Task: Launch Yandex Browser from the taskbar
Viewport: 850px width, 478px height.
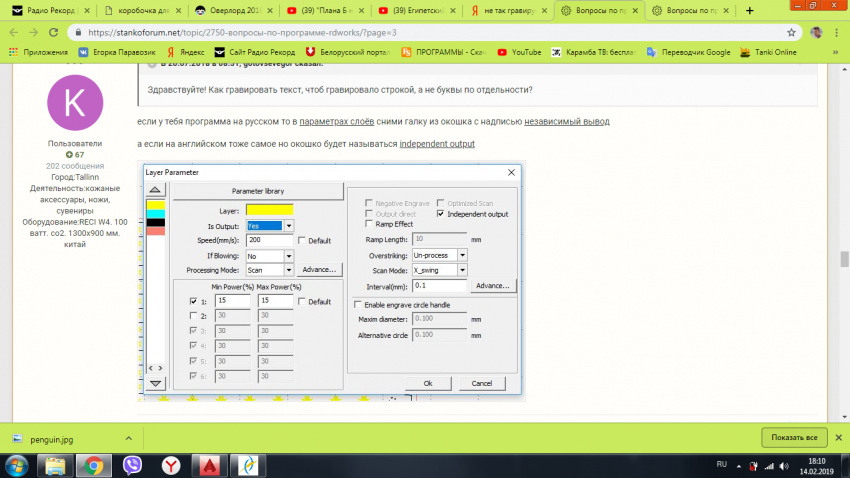Action: click(171, 464)
